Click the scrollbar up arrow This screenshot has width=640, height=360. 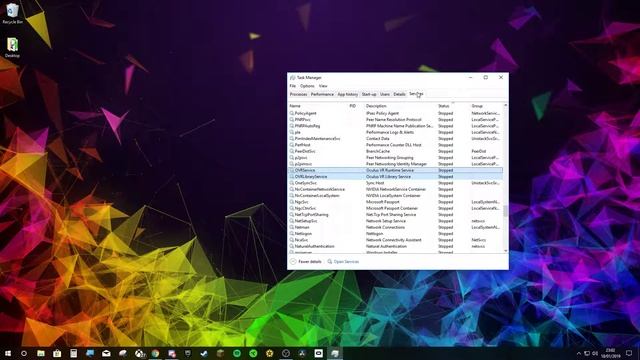[506, 105]
